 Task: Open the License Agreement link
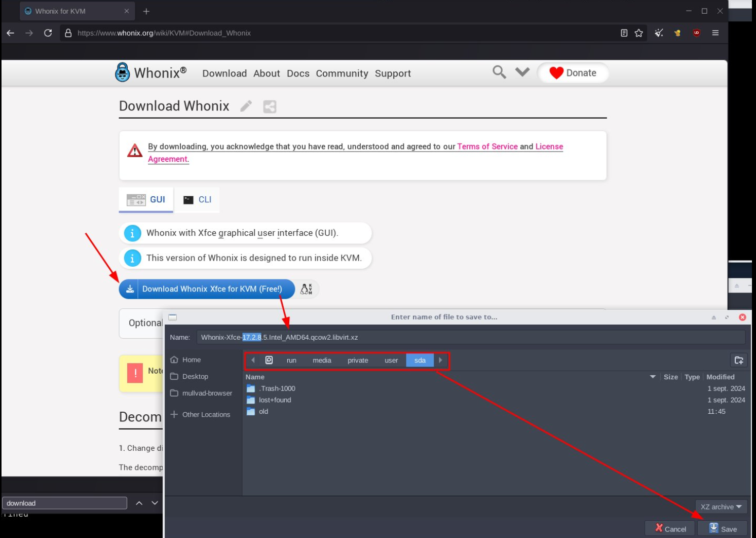[x=549, y=147]
